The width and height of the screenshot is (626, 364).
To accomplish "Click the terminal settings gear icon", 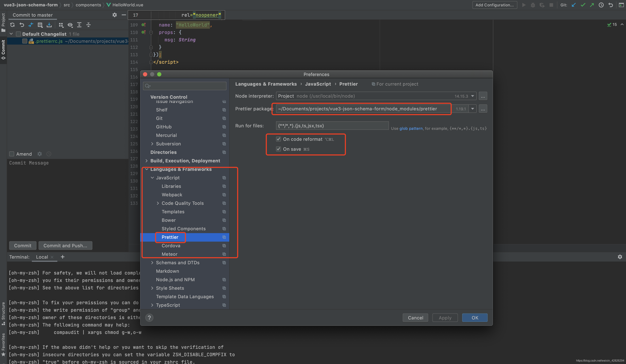I will pos(620,257).
